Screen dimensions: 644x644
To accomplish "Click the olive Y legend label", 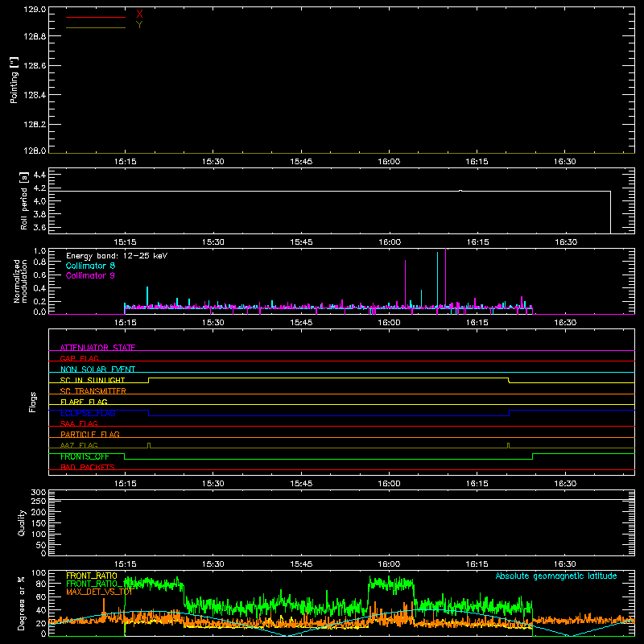I will click(x=139, y=25).
